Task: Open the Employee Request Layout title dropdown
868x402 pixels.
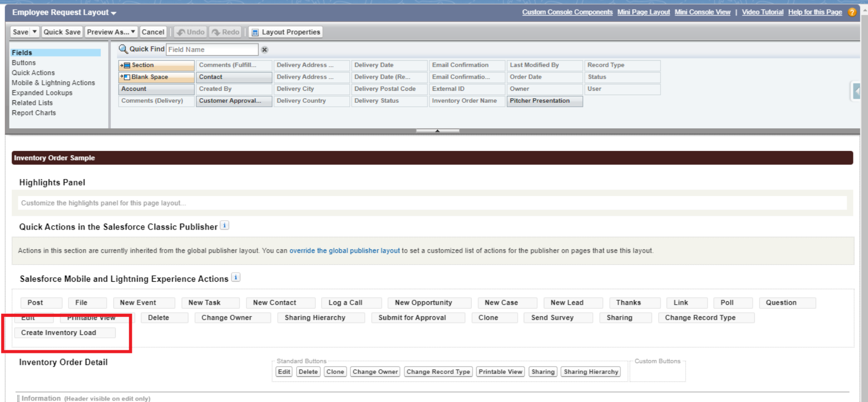Action: click(x=114, y=13)
